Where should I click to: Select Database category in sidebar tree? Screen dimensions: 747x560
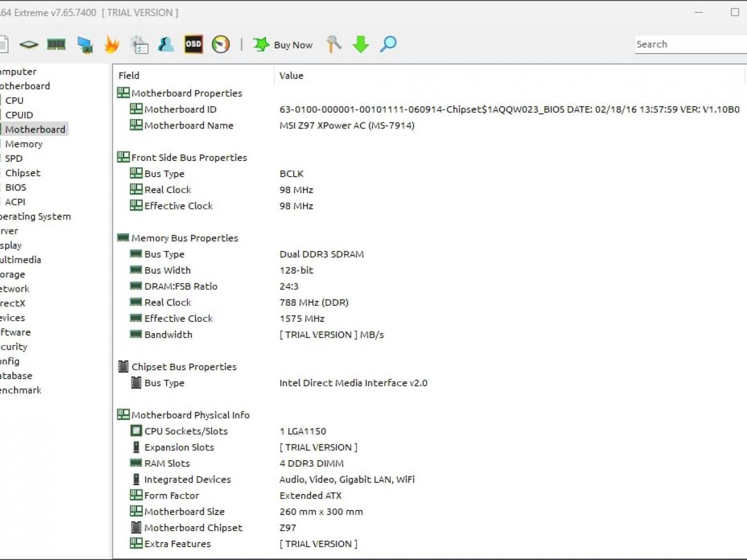[x=16, y=376]
